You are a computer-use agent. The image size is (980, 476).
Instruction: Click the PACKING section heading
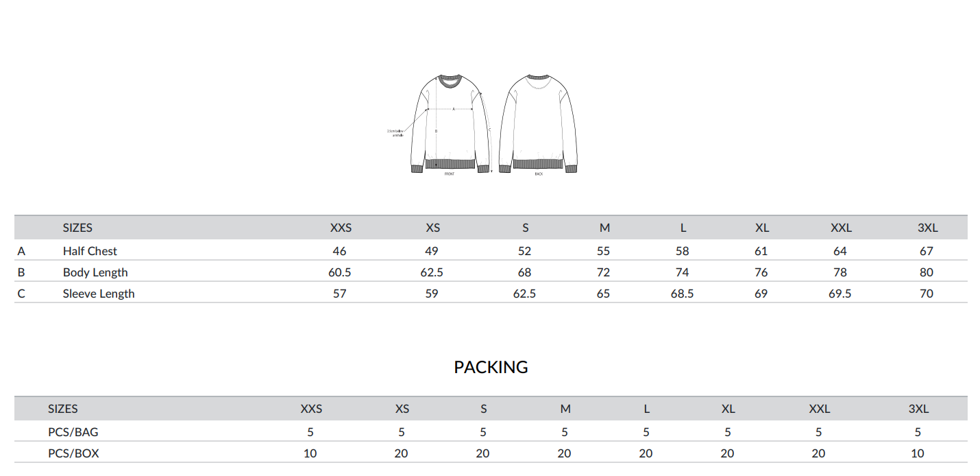click(491, 367)
